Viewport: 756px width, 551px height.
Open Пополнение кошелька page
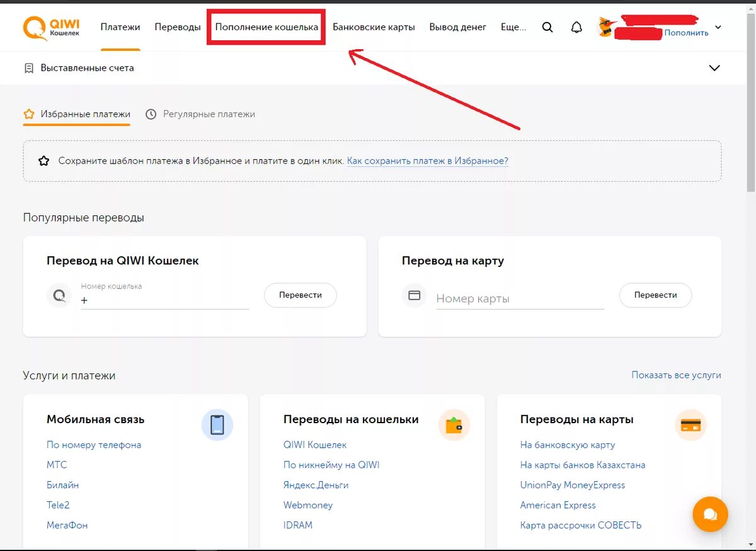[x=266, y=27]
